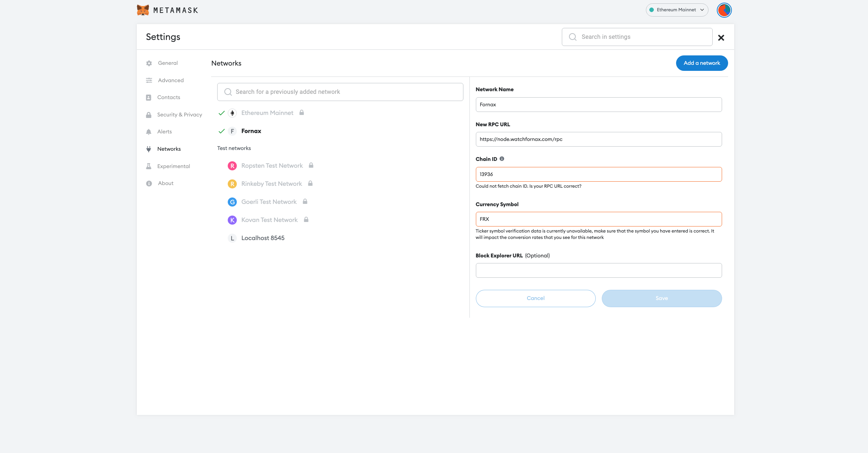This screenshot has height=453, width=868.
Task: Go to the Experimental settings tab
Action: pyautogui.click(x=173, y=166)
